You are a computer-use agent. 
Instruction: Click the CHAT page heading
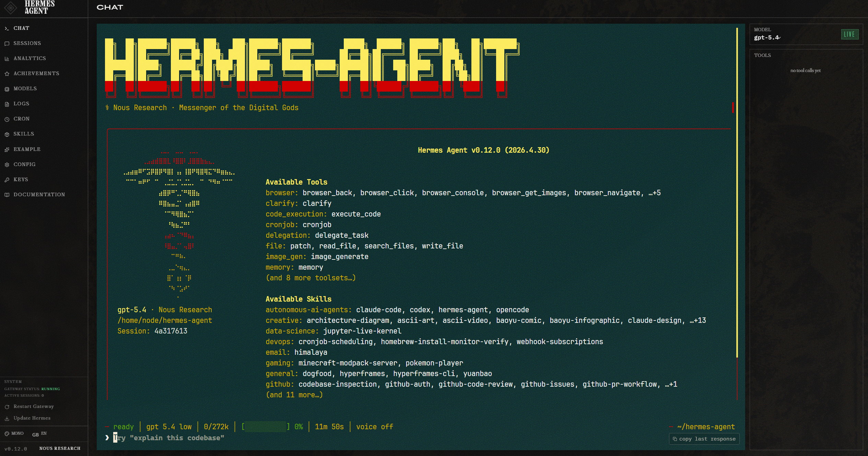(110, 7)
